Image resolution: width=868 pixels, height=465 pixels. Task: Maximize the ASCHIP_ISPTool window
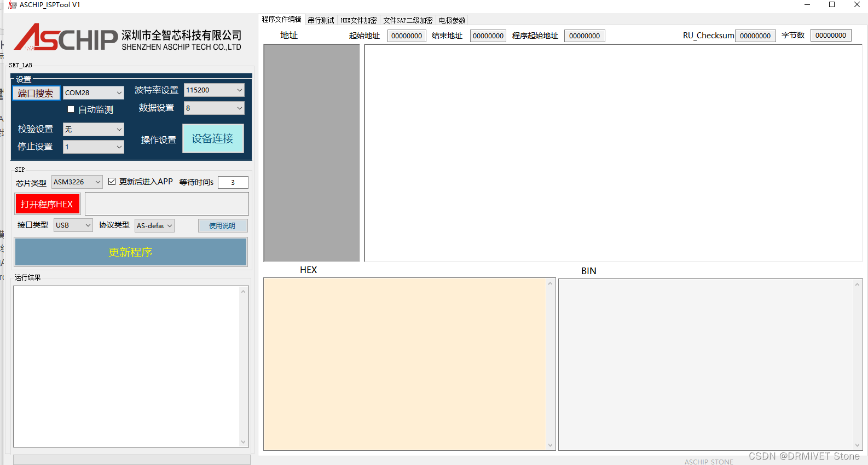pyautogui.click(x=832, y=5)
